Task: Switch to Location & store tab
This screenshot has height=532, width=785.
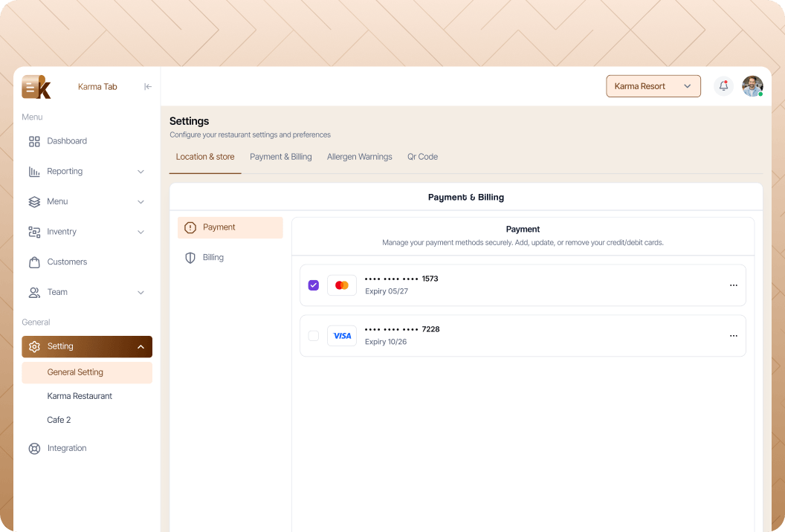Action: 205,157
